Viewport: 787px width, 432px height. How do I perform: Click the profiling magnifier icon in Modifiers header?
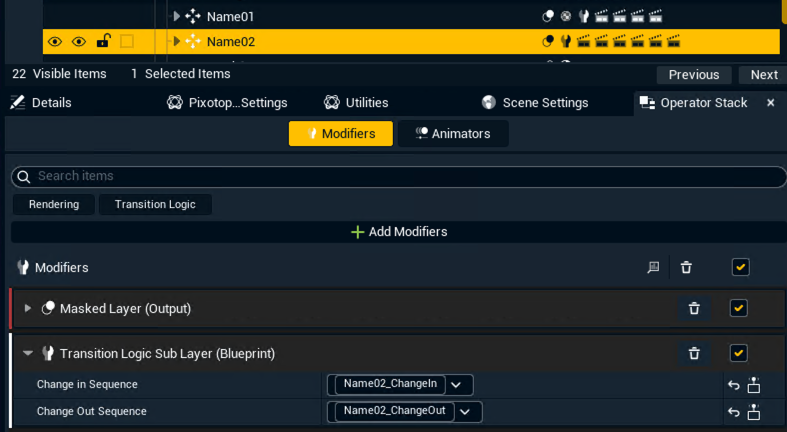tap(653, 267)
